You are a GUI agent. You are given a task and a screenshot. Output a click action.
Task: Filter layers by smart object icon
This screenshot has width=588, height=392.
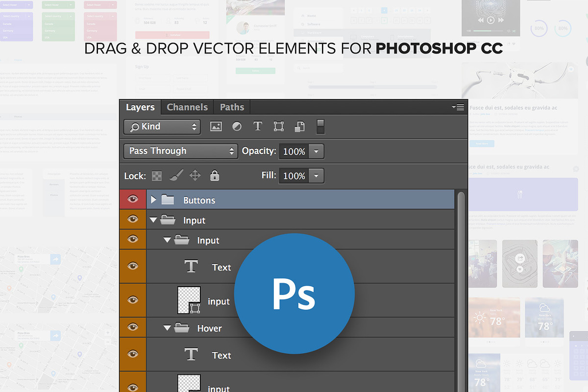coord(299,126)
